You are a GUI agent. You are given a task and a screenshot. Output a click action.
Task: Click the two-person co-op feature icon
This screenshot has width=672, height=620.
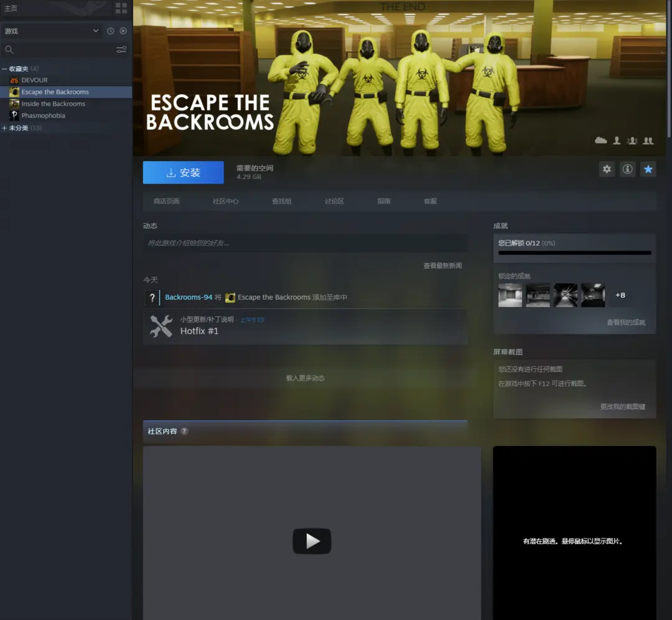point(648,140)
